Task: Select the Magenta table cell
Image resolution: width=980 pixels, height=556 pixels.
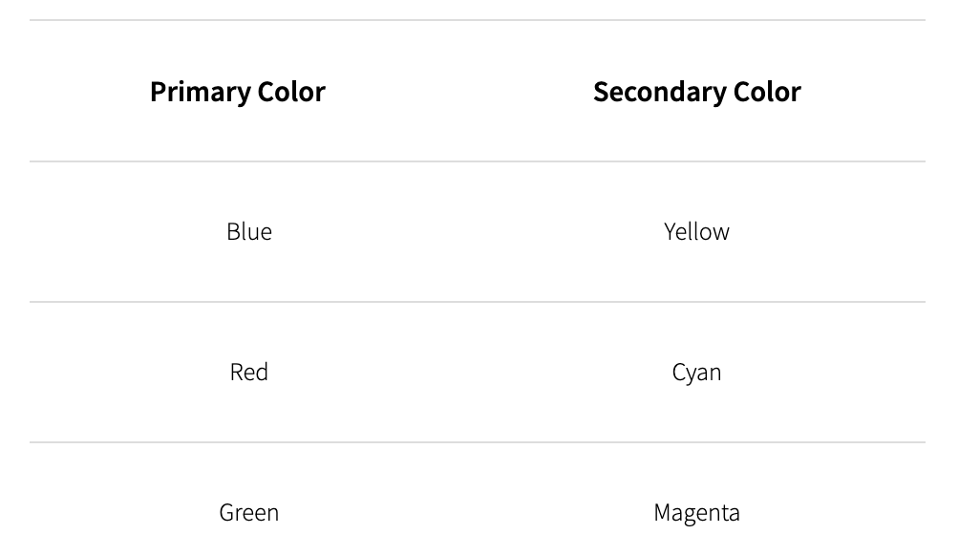Action: tap(696, 512)
